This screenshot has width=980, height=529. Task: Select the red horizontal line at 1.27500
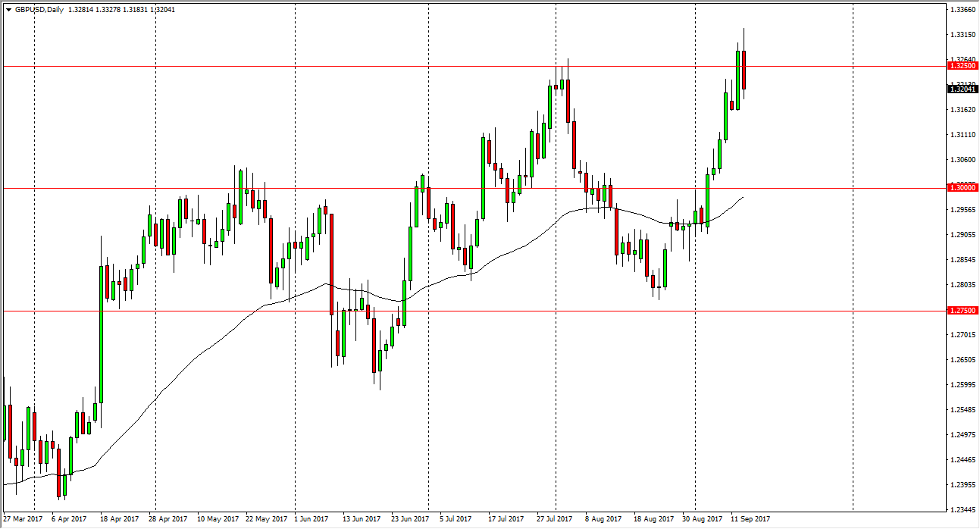(x=227, y=311)
